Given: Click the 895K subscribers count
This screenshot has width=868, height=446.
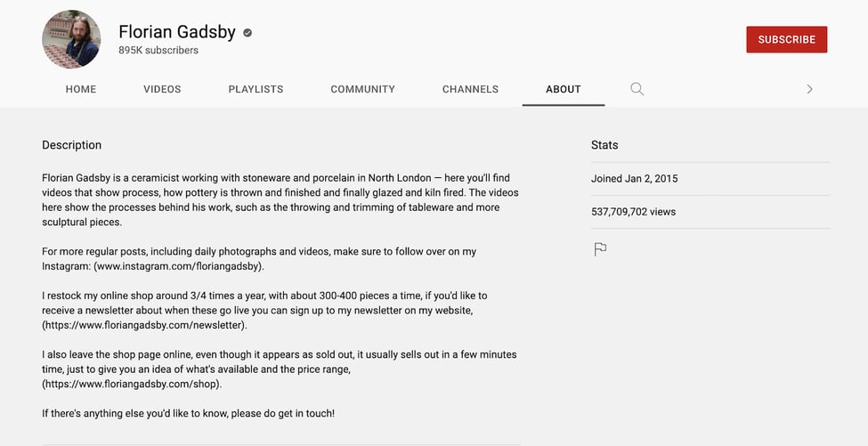Looking at the screenshot, I should [158, 51].
